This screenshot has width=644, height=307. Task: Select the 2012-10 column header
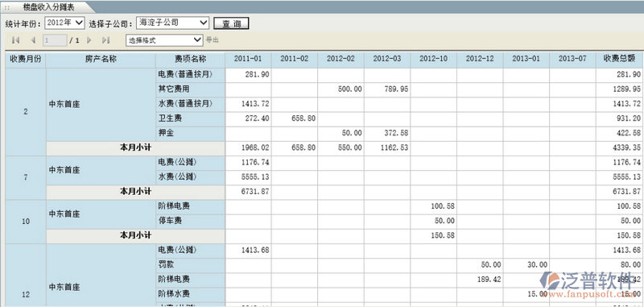tap(433, 60)
